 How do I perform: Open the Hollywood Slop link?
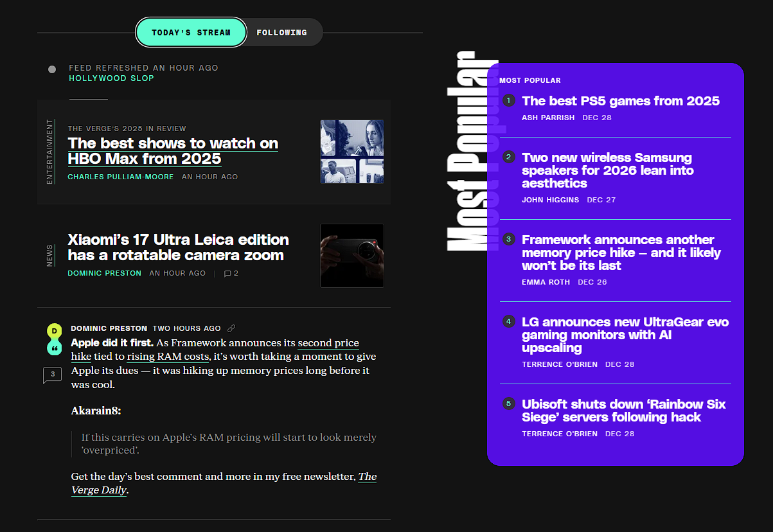111,78
